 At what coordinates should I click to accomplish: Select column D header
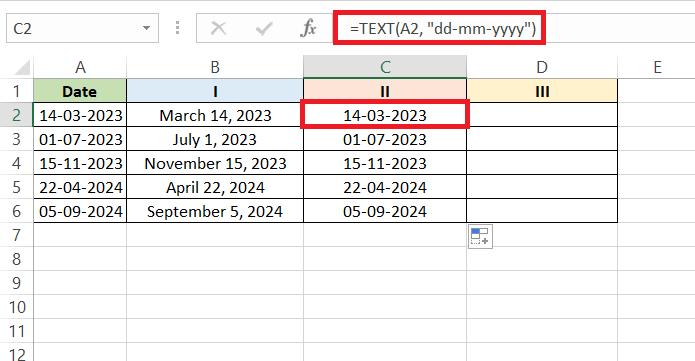pyautogui.click(x=542, y=67)
